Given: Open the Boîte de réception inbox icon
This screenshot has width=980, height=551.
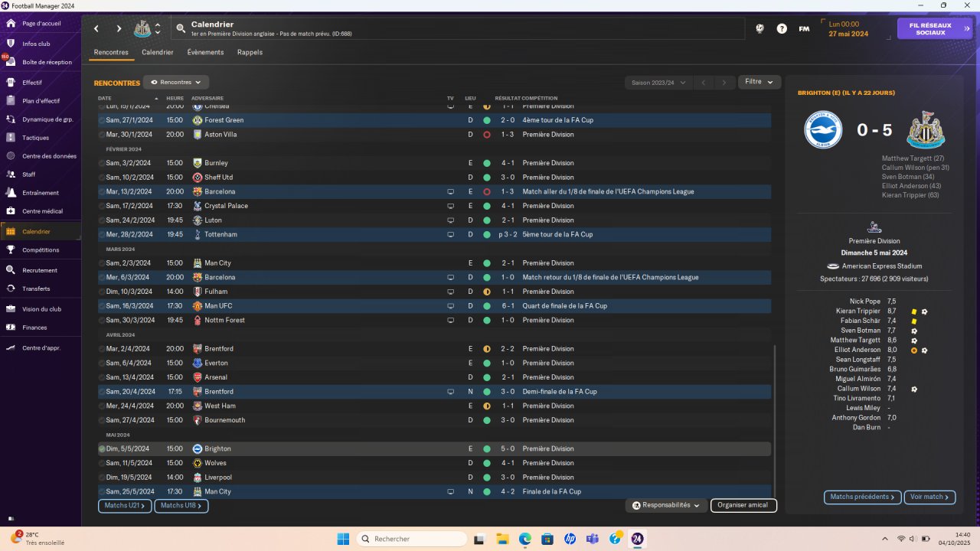Looking at the screenshot, I should (x=11, y=62).
